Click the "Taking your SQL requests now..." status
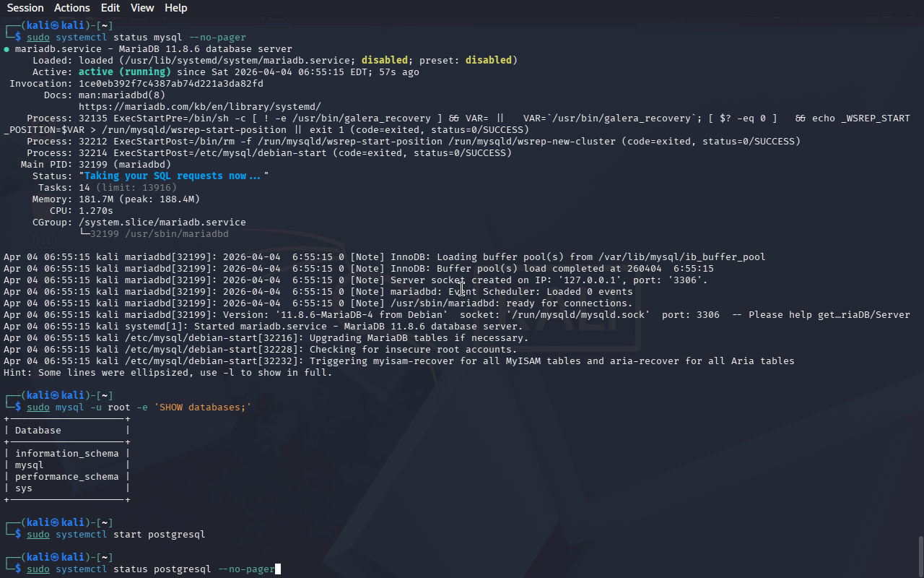Screen dimensions: 924x578 click(x=173, y=176)
